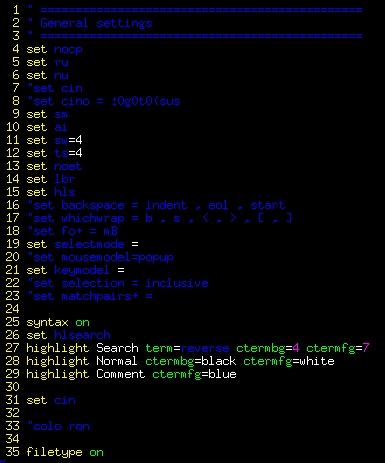Screen dimensions: 385x463
Task: Click 'cin' on line 31
Action: (65, 401)
